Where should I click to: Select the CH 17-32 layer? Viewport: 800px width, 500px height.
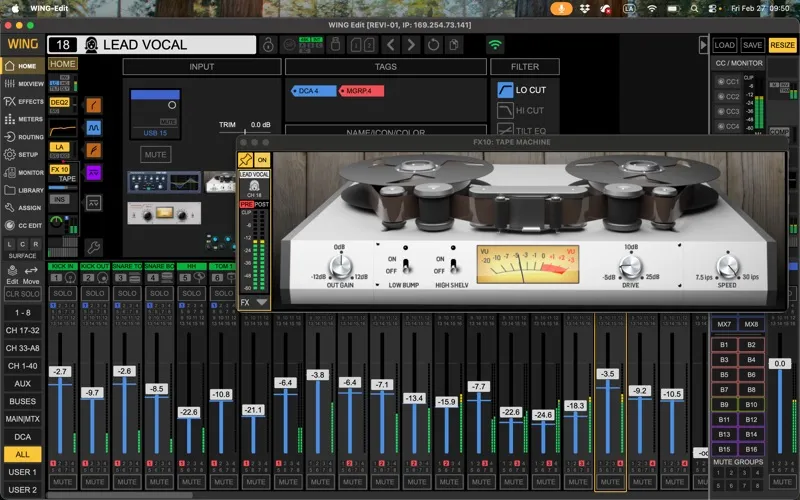pyautogui.click(x=22, y=330)
